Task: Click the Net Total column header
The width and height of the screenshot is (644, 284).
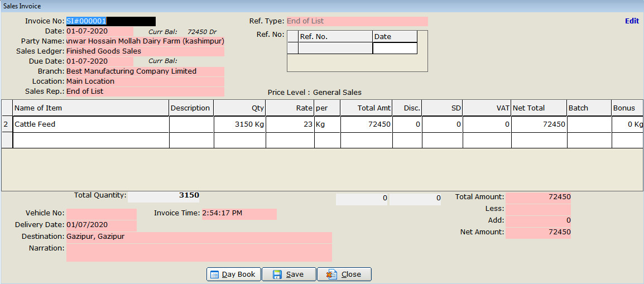Action: (x=539, y=108)
